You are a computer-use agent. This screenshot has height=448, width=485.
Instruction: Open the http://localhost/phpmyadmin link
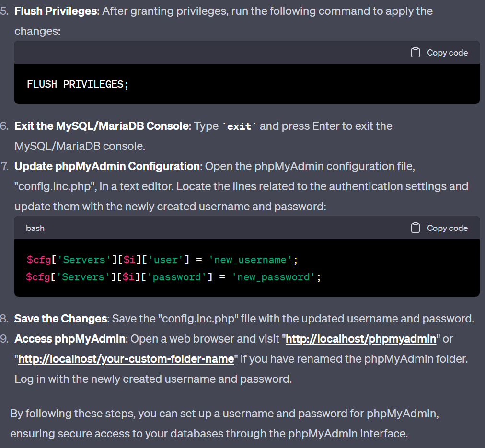pyautogui.click(x=361, y=339)
